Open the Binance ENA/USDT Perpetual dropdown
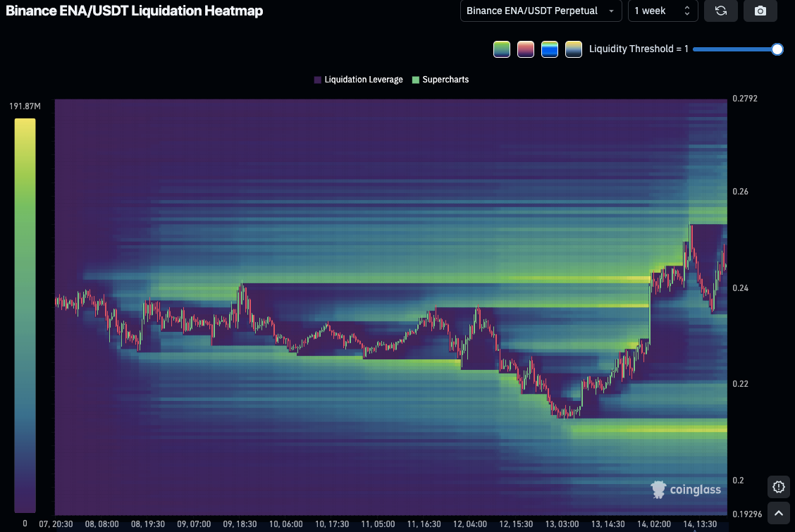The height and width of the screenshot is (532, 795). [x=541, y=11]
